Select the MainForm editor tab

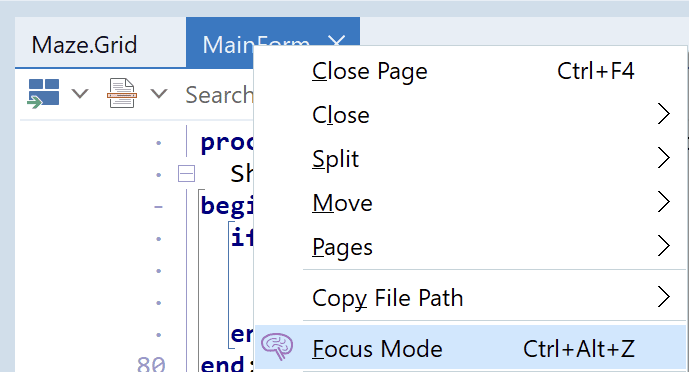click(220, 43)
